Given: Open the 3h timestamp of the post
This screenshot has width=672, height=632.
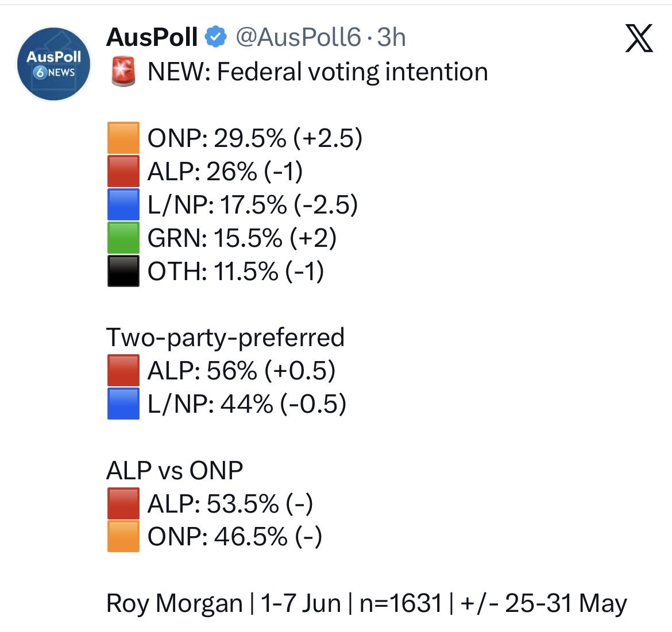Looking at the screenshot, I should (x=391, y=37).
